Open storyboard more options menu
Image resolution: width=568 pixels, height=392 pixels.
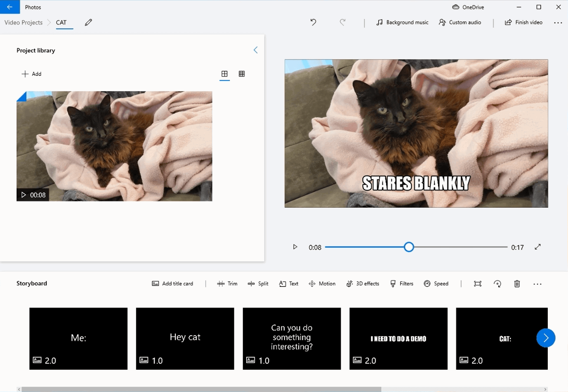537,284
